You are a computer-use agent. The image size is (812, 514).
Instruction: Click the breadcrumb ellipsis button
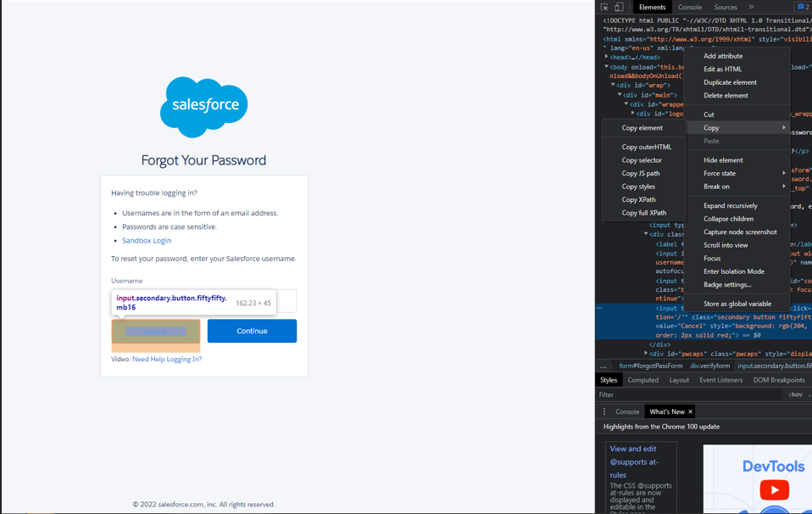coord(603,366)
